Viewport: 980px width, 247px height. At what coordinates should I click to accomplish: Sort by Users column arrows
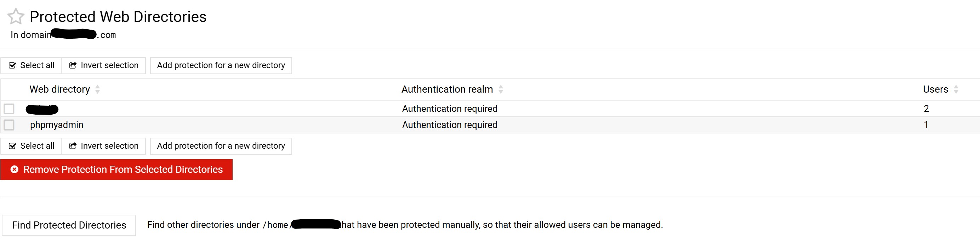(x=956, y=89)
